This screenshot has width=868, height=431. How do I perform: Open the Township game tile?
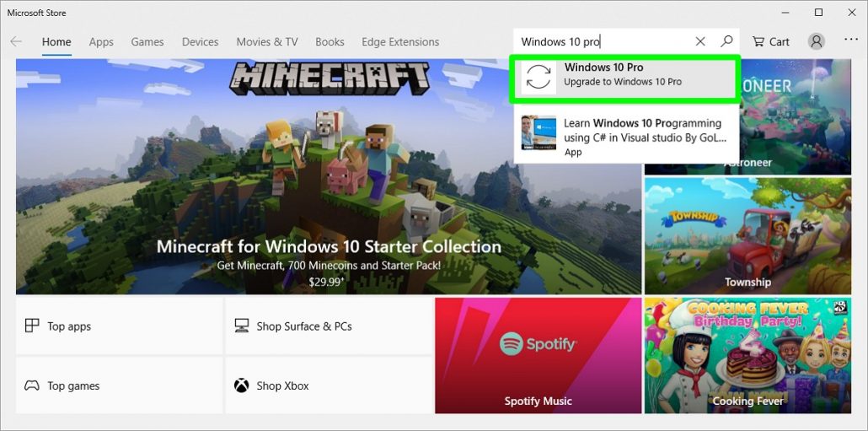coord(747,235)
